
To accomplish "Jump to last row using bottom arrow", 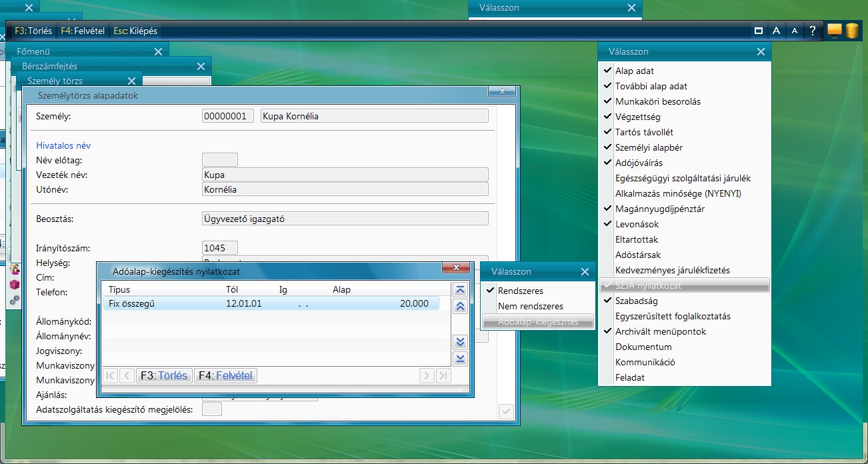I will pos(459,359).
